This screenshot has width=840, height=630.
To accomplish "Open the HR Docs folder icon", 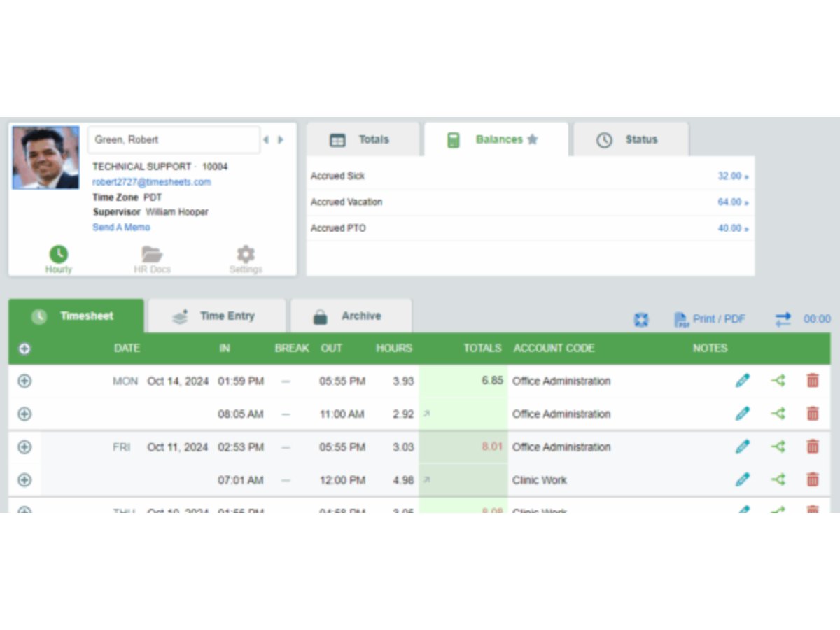I will click(152, 255).
